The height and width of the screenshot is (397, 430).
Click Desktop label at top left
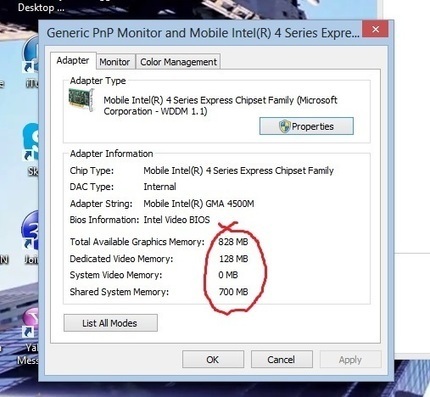pyautogui.click(x=41, y=8)
